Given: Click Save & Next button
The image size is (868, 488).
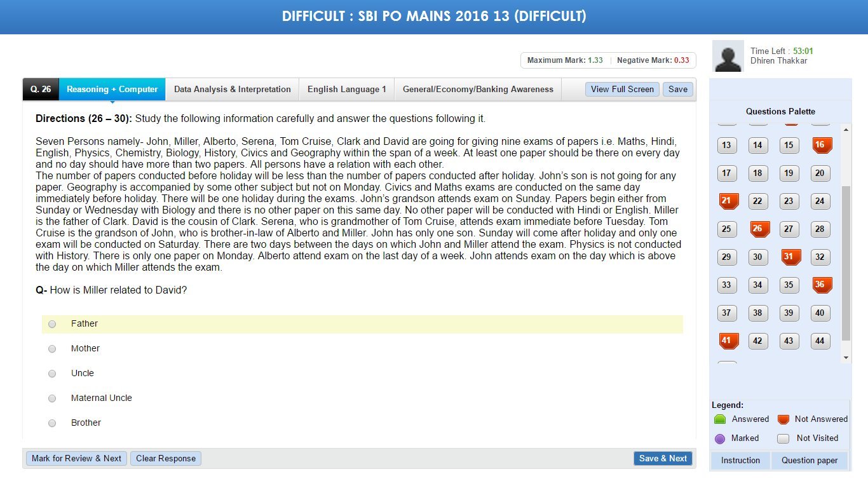Looking at the screenshot, I should (x=663, y=459).
